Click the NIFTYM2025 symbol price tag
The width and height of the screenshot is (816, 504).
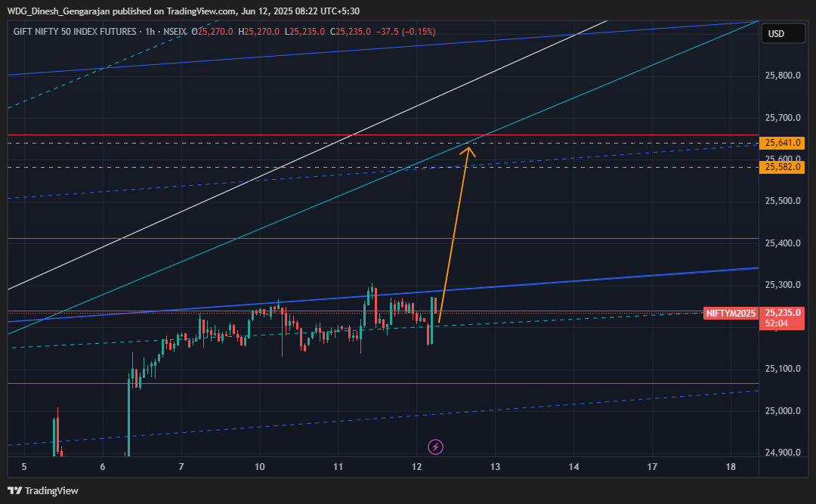tap(730, 313)
